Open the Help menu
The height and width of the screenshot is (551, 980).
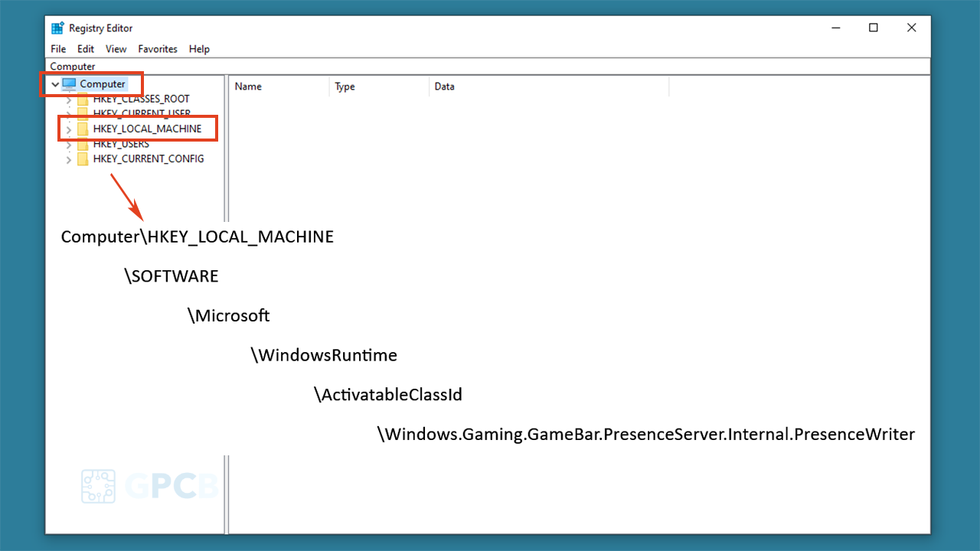click(x=199, y=49)
